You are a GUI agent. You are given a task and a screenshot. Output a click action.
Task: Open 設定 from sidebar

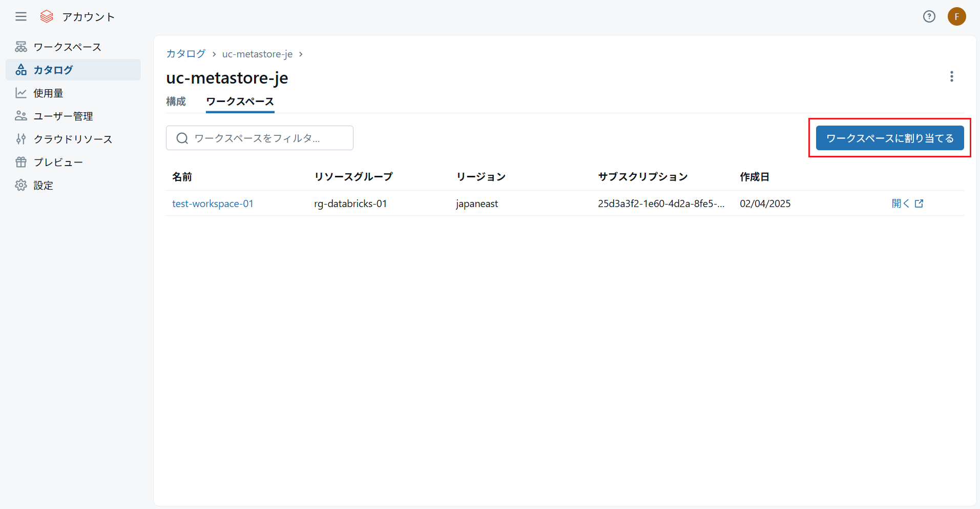click(x=73, y=185)
